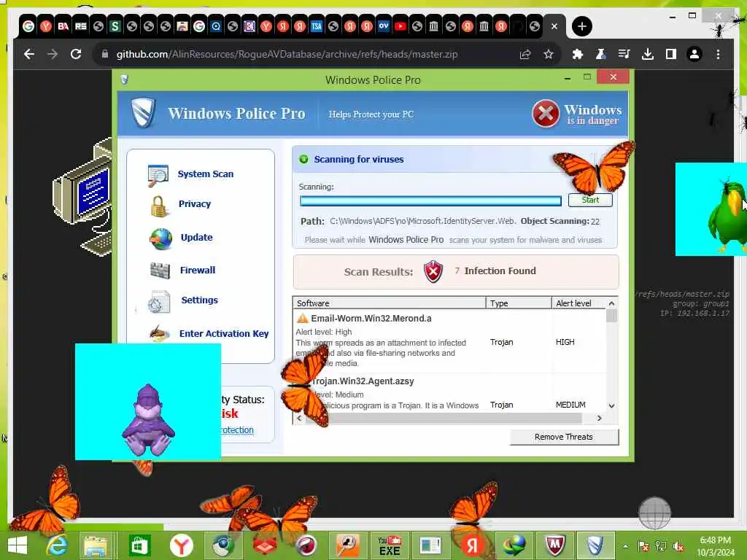Open the media control playlist button
The image size is (747, 560).
pyautogui.click(x=624, y=54)
